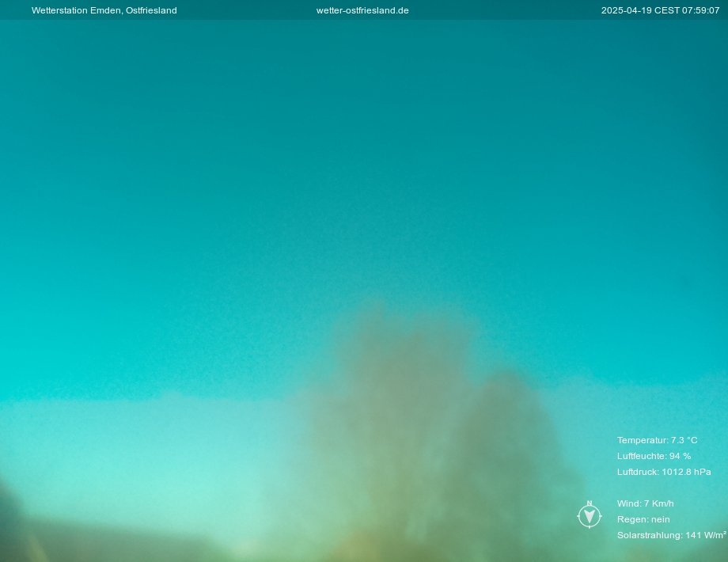Click the wind direction compass icon

(590, 515)
